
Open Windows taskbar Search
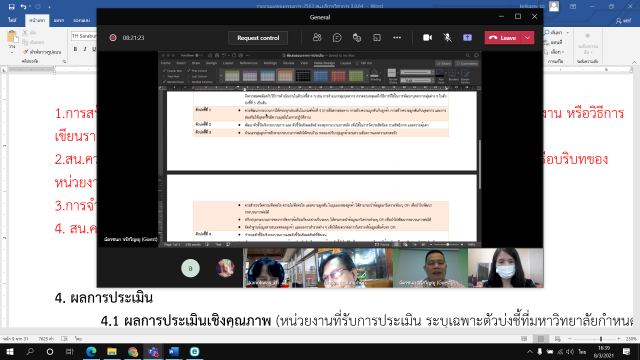point(30,351)
